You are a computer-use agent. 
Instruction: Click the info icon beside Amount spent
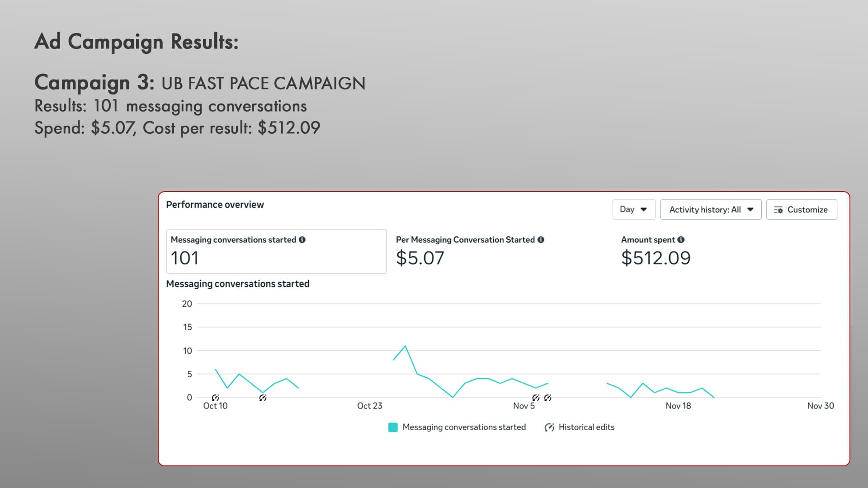(681, 240)
